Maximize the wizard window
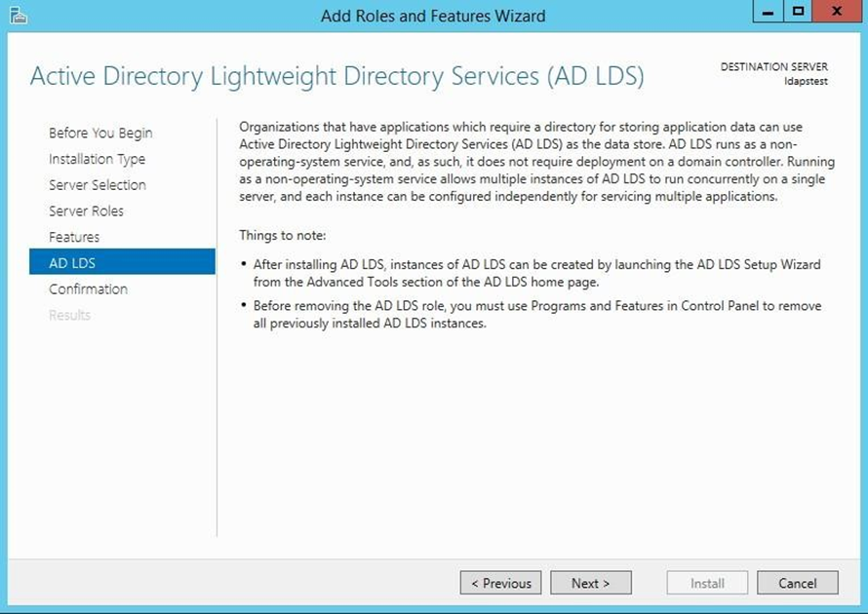Image resolution: width=868 pixels, height=614 pixels. pyautogui.click(x=799, y=13)
